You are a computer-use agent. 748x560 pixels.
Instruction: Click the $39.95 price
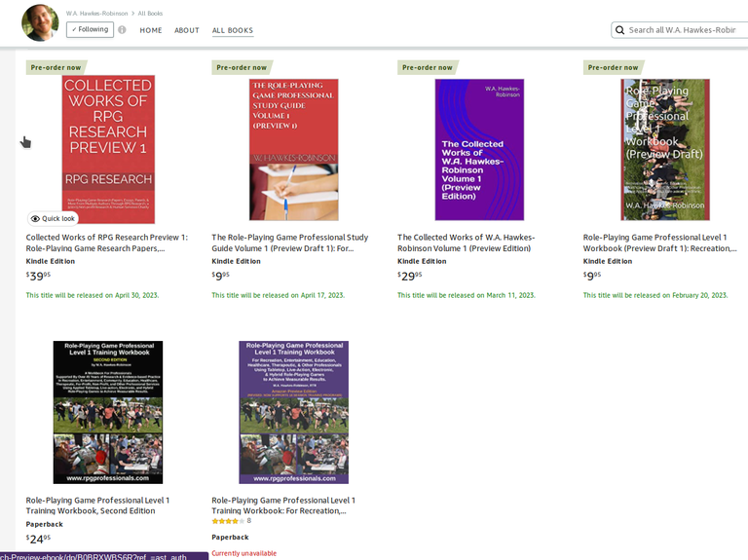pyautogui.click(x=38, y=276)
